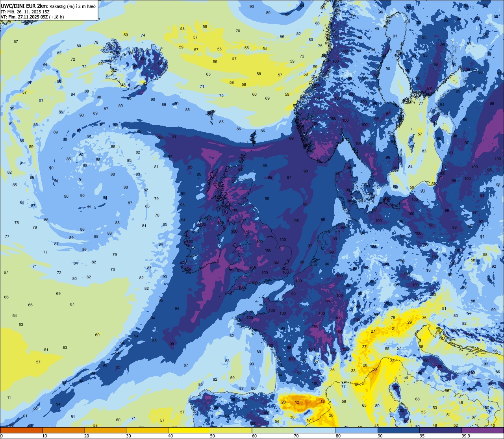Click the legend label '80'

point(339,436)
